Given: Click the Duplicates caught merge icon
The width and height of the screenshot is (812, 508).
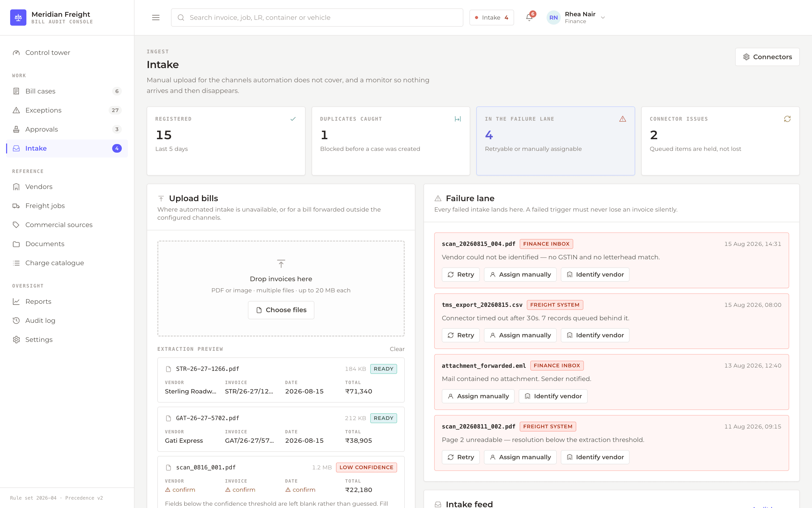Looking at the screenshot, I should click(458, 119).
